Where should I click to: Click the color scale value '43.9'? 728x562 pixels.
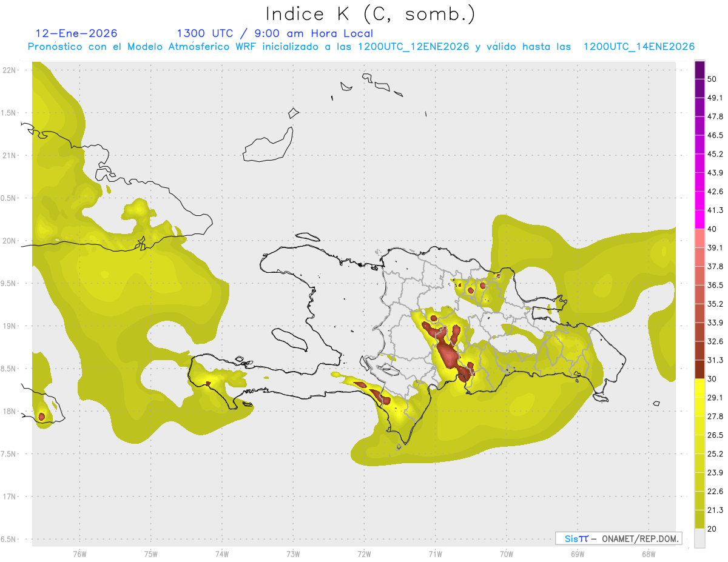click(716, 173)
